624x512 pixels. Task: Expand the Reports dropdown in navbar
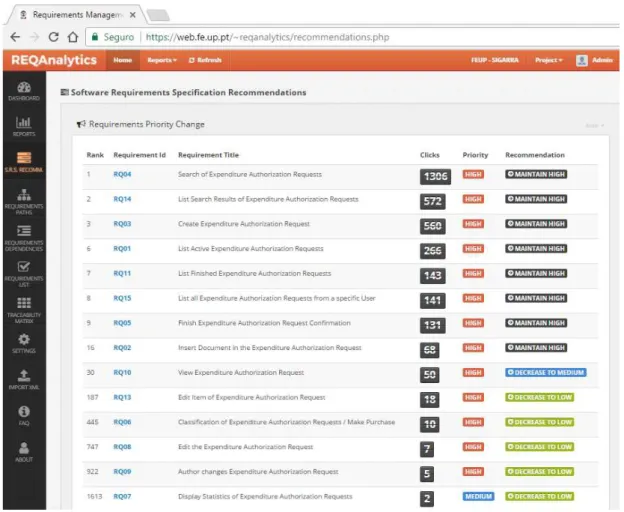(x=162, y=60)
